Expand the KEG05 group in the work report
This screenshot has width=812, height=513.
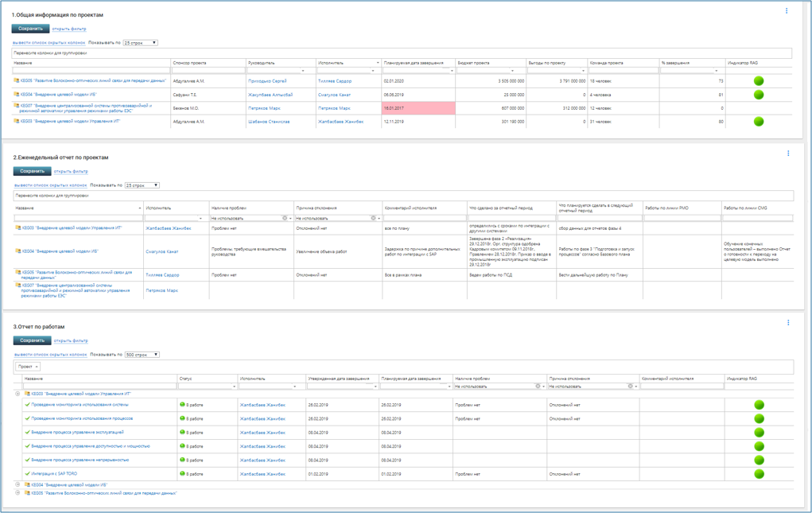coord(17,493)
